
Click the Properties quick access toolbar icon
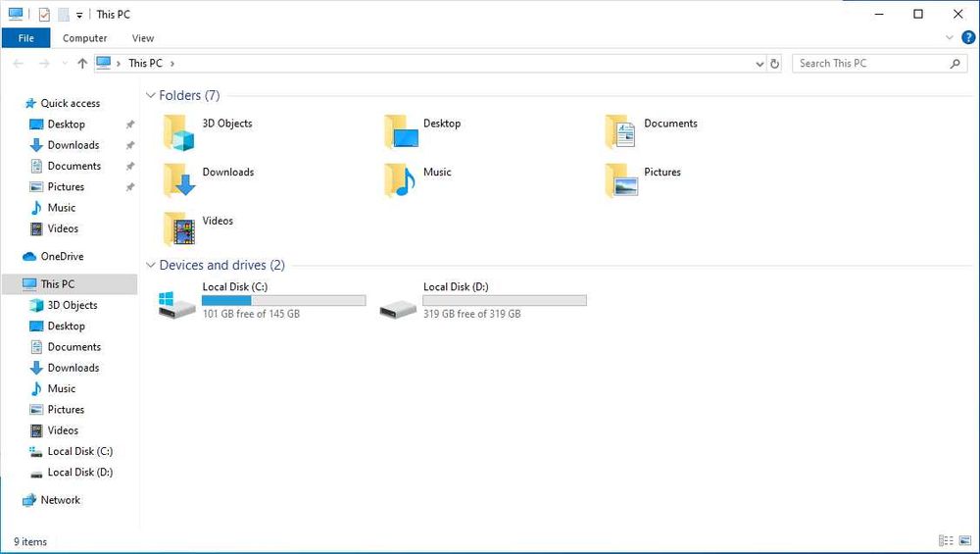44,15
